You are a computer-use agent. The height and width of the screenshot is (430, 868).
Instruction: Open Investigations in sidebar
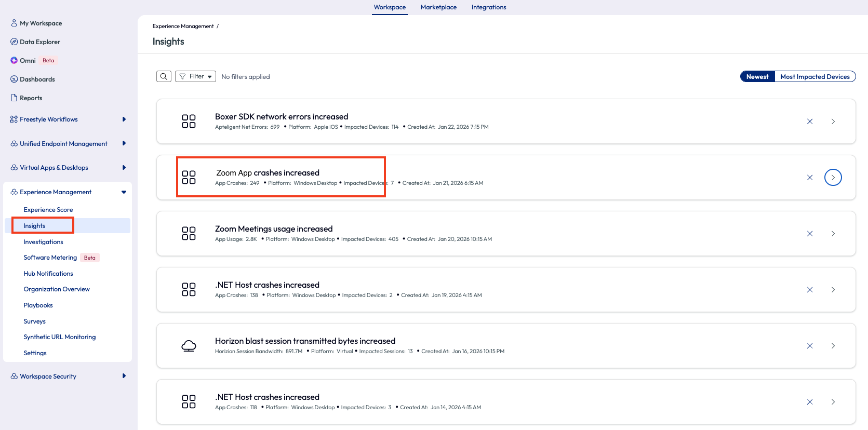coord(43,241)
